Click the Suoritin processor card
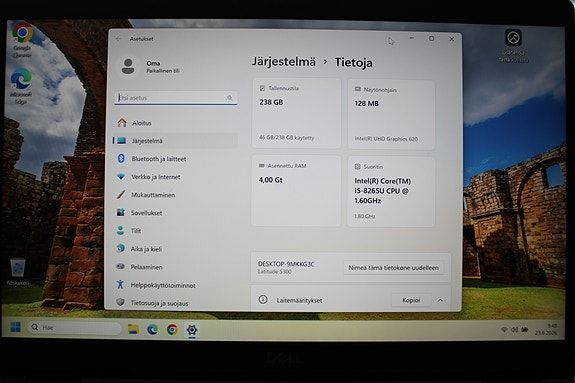This screenshot has height=383, width=575. click(391, 192)
